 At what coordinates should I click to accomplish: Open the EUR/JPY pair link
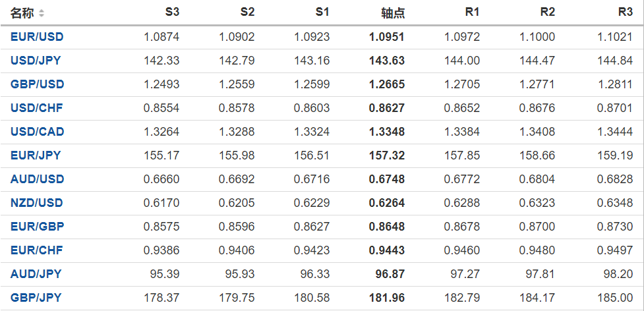[36, 155]
